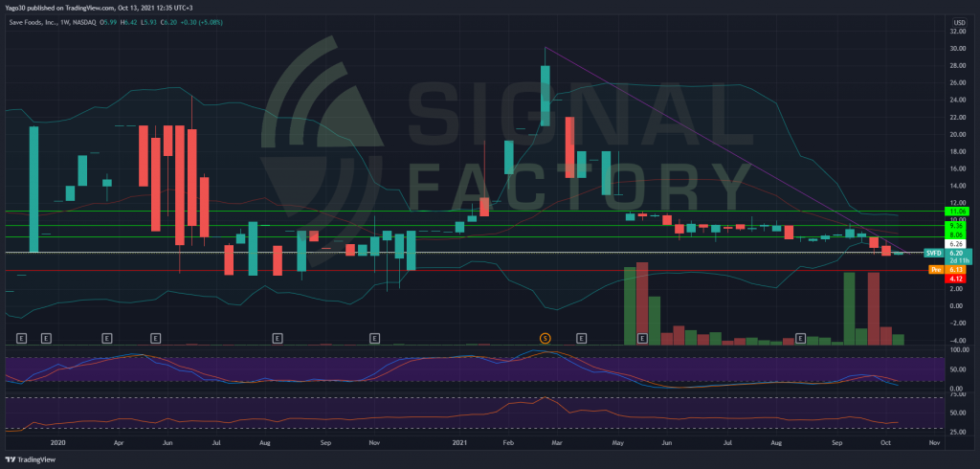Click the SVFD symbol tag
The height and width of the screenshot is (469, 980).
[934, 254]
